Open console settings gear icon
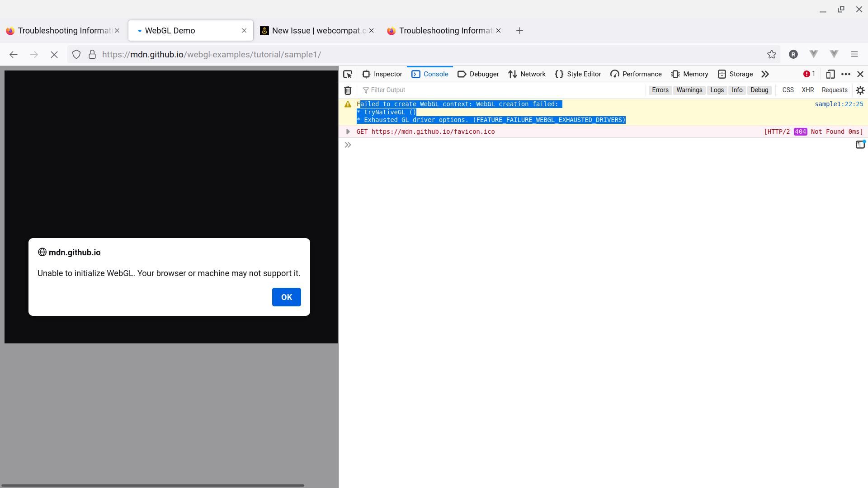 tap(860, 90)
